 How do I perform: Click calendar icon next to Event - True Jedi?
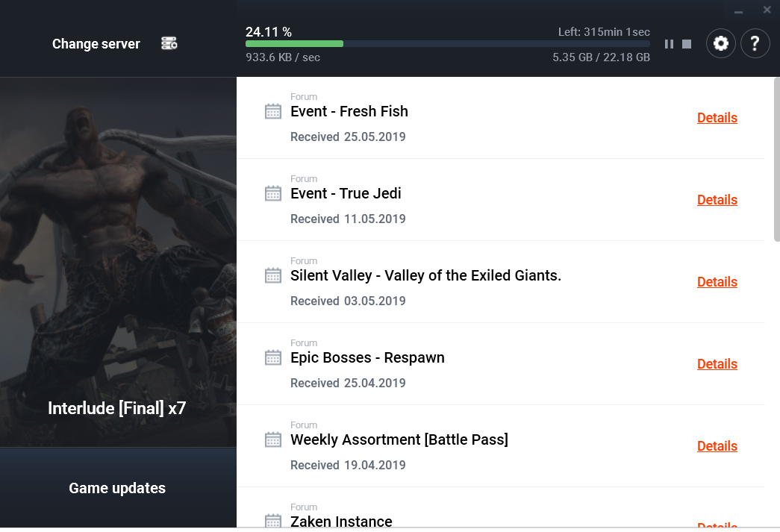coord(273,194)
